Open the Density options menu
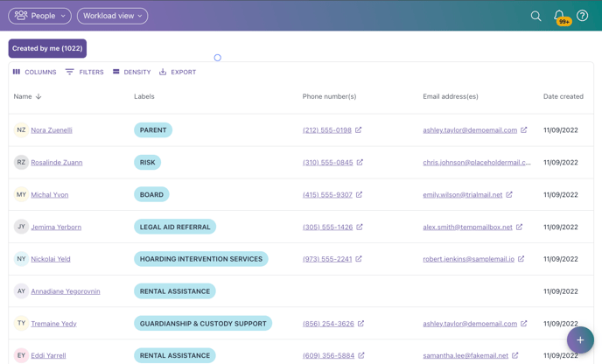The width and height of the screenshot is (602, 364). coord(131,73)
